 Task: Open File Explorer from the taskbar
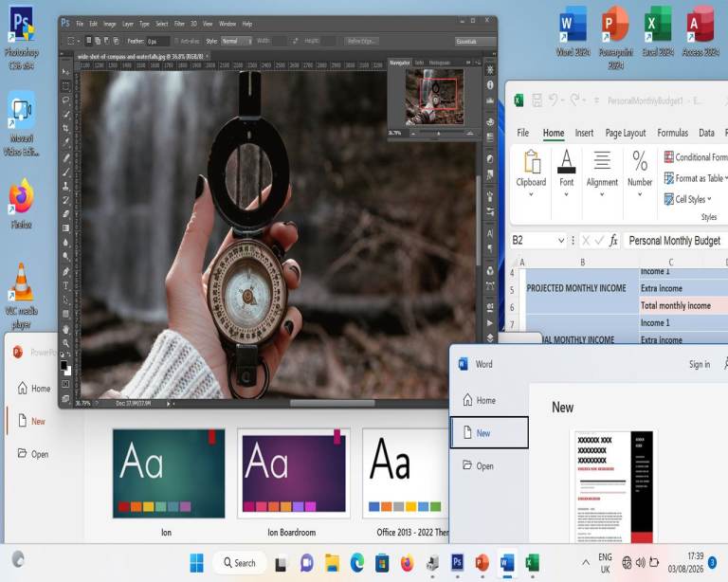pos(332,563)
